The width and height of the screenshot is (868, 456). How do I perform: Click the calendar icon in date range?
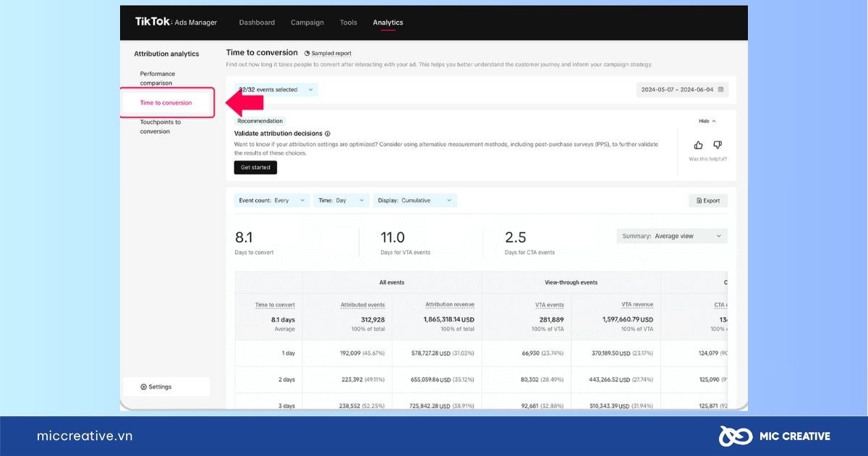pyautogui.click(x=720, y=90)
